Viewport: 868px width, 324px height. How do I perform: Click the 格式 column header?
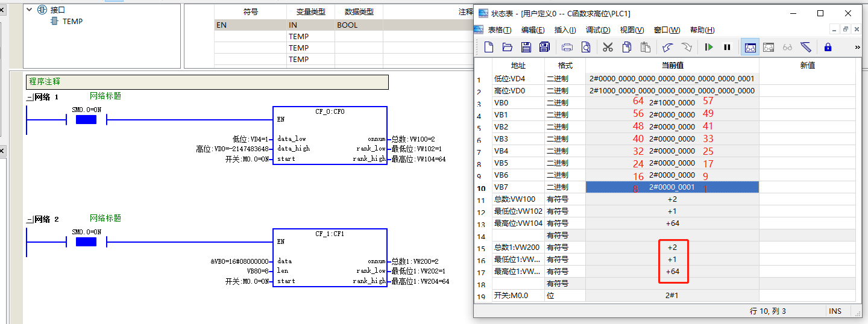(x=565, y=66)
